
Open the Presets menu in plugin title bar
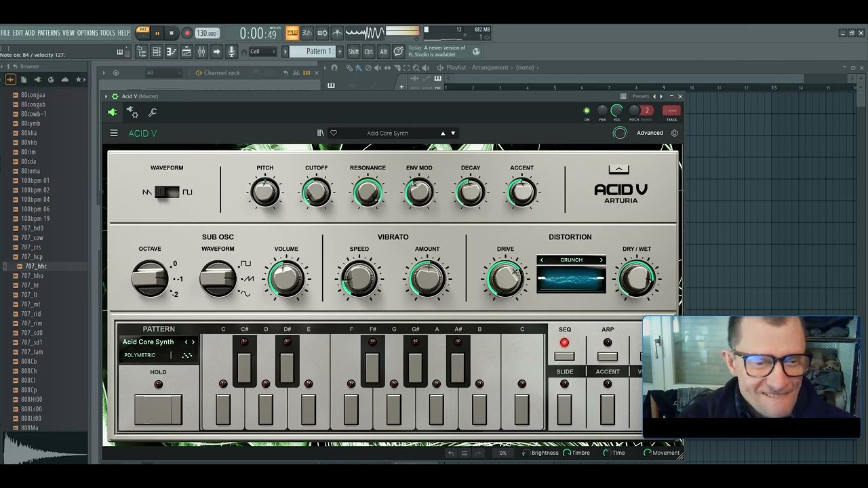[x=640, y=96]
